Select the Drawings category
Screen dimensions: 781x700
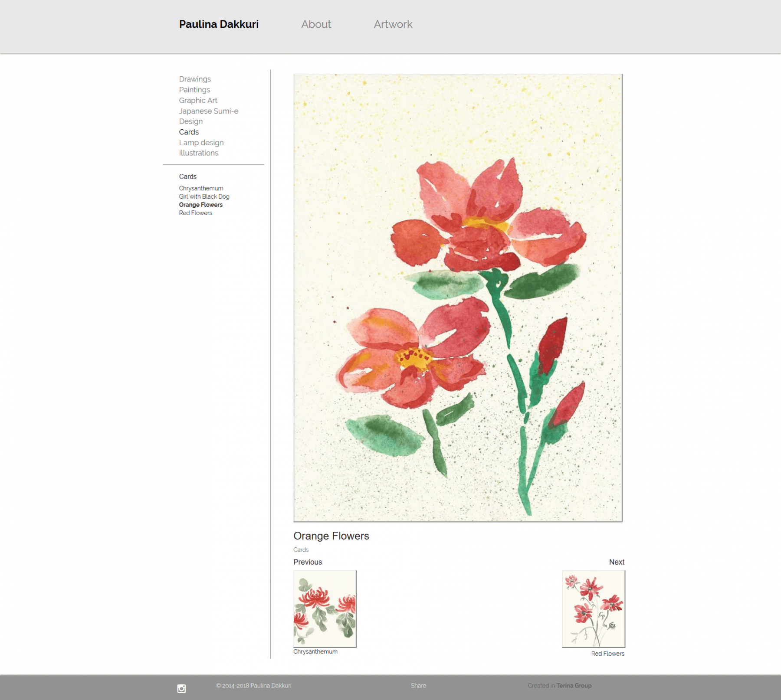(x=195, y=79)
